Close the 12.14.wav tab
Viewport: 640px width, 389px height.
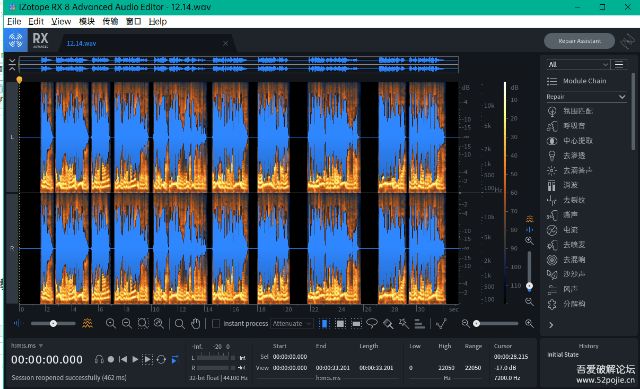225,43
